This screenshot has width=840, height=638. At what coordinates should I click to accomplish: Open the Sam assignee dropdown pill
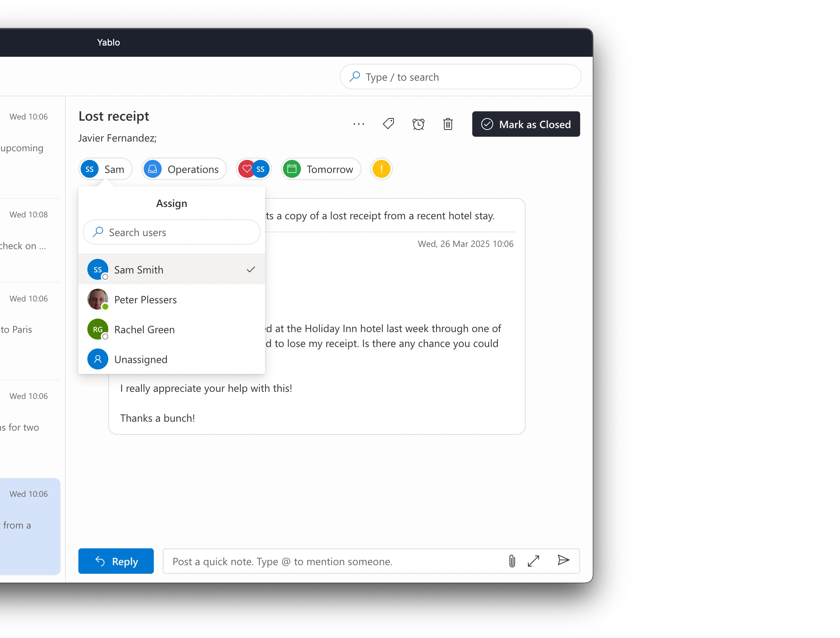[x=105, y=169]
